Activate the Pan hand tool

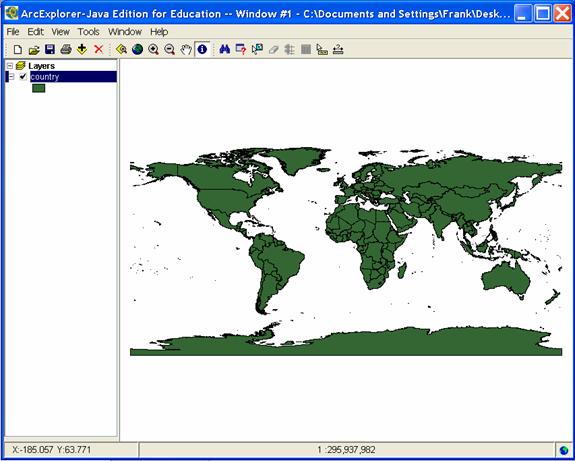(x=186, y=49)
